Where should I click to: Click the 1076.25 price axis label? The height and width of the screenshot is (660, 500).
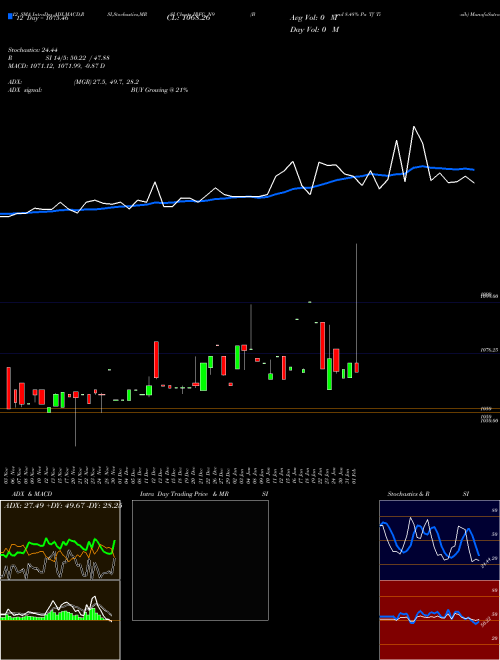[x=489, y=350]
